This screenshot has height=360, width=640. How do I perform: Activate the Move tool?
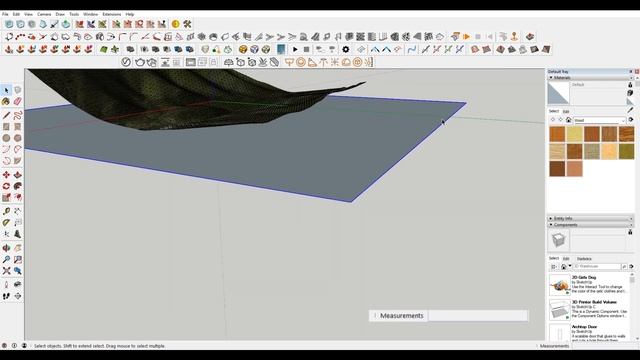[x=6, y=175]
